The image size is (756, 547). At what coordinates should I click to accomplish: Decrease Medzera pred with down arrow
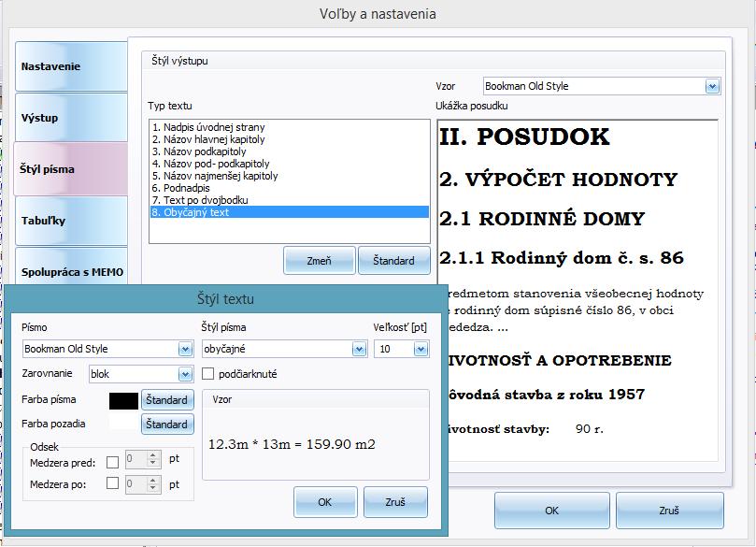tap(153, 463)
